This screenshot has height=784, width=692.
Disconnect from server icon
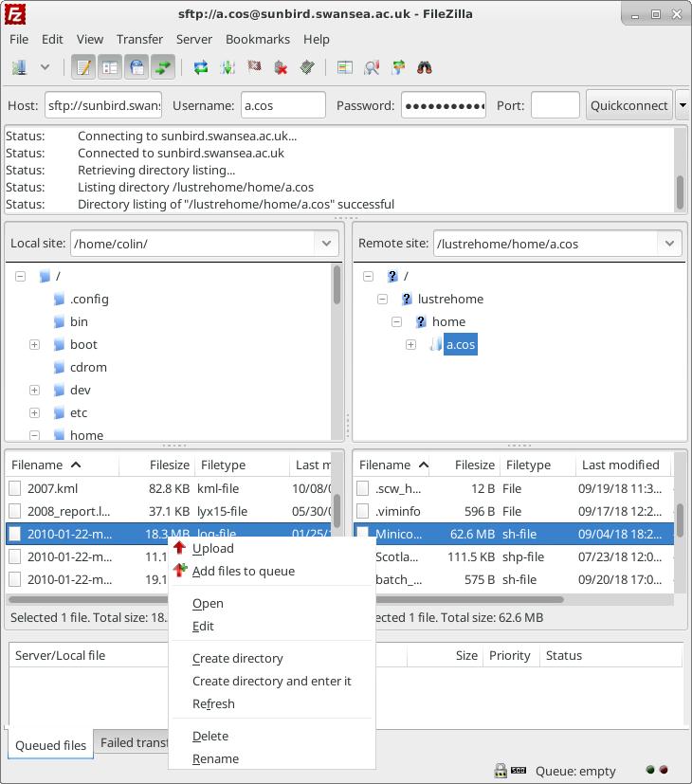pyautogui.click(x=281, y=67)
